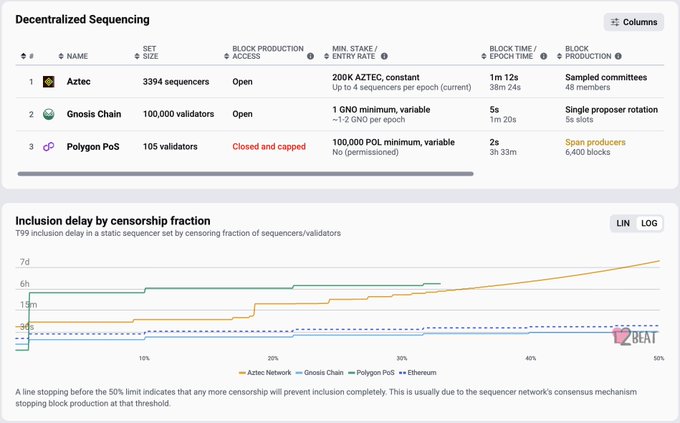Click the 105 validators cell

170,147
